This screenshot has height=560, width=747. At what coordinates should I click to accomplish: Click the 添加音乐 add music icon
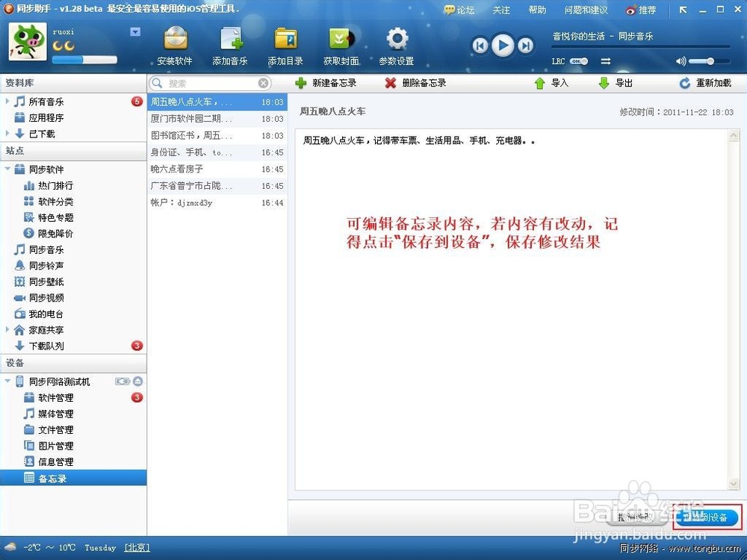[x=231, y=39]
